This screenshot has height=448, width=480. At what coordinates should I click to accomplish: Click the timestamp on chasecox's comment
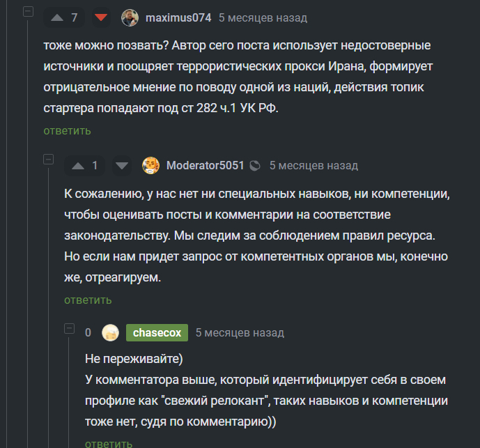click(x=240, y=333)
